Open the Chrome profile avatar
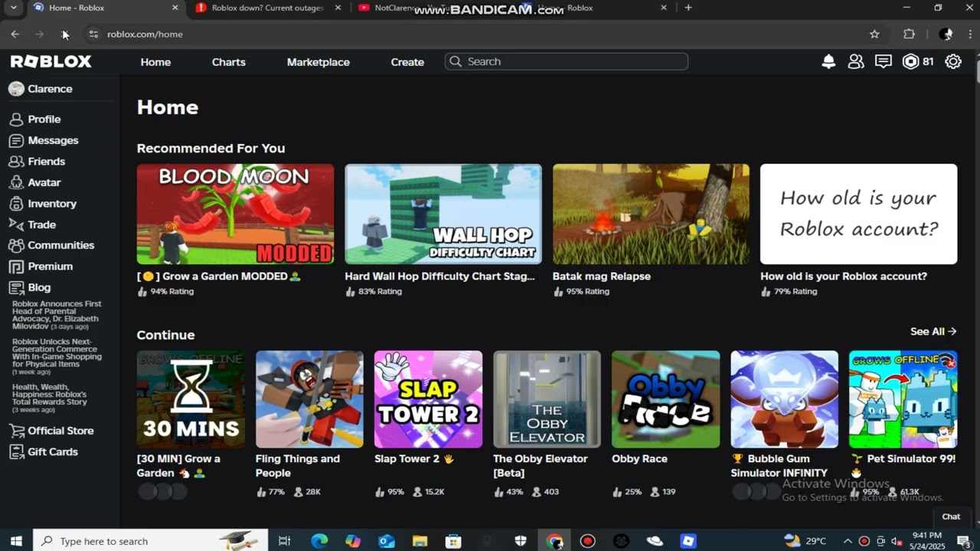 pos(946,34)
